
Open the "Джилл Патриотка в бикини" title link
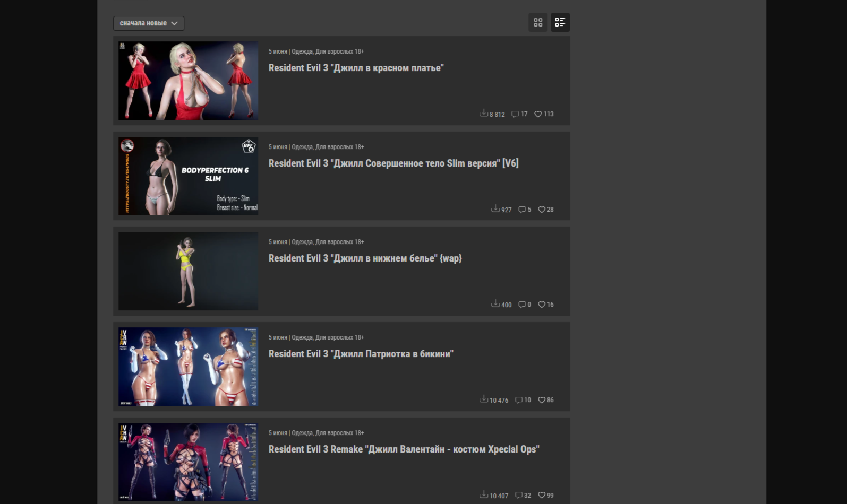tap(361, 354)
